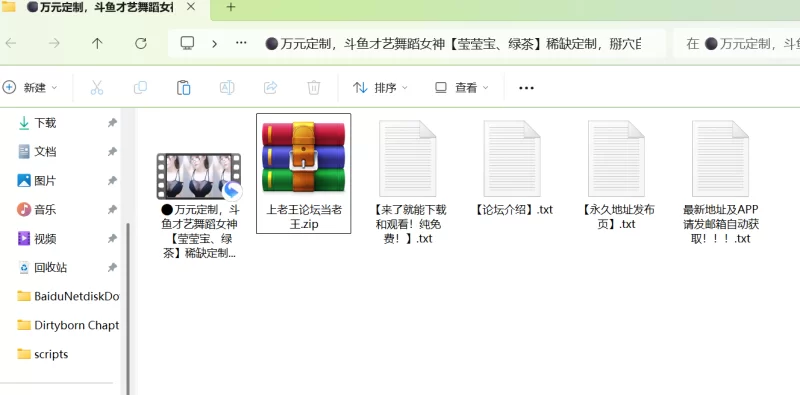Select the 【论坛介绍】.txt file
The width and height of the screenshot is (800, 395).
[513, 169]
